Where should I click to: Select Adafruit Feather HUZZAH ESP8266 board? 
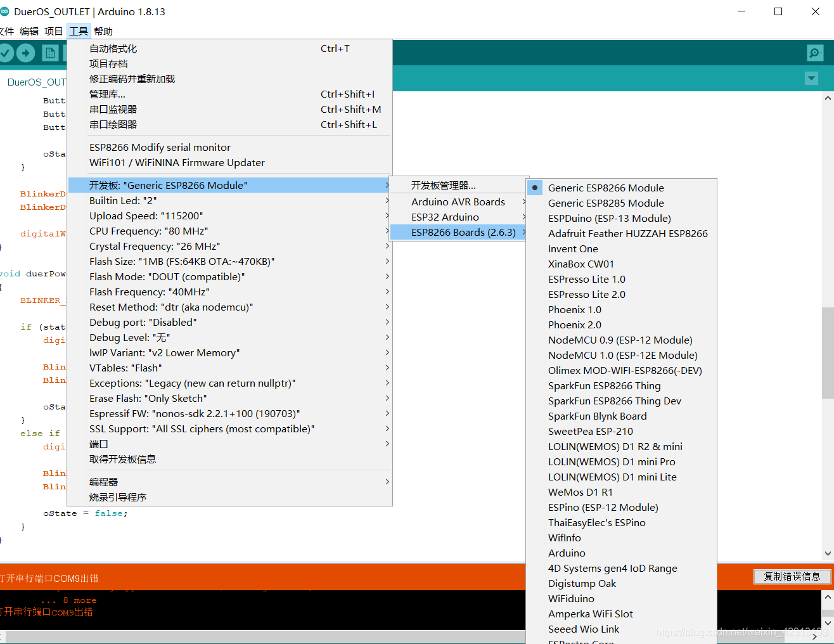click(x=622, y=233)
